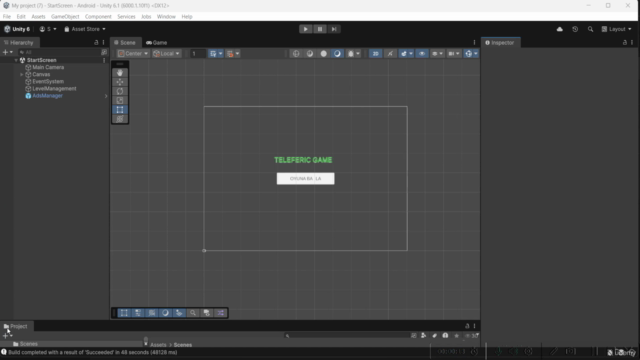Switch to the Game tab
This screenshot has height=360, width=640.
[x=157, y=42]
